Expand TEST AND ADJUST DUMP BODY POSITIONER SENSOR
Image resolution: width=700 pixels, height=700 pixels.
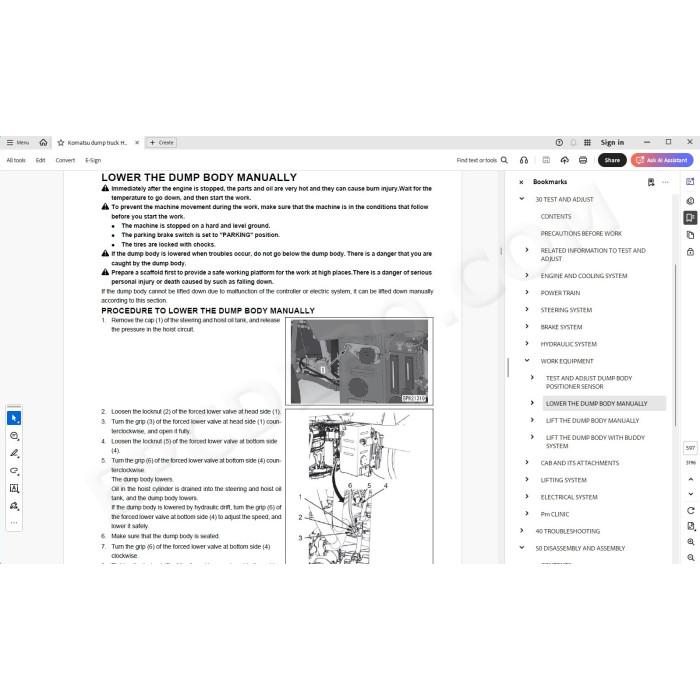tap(532, 378)
